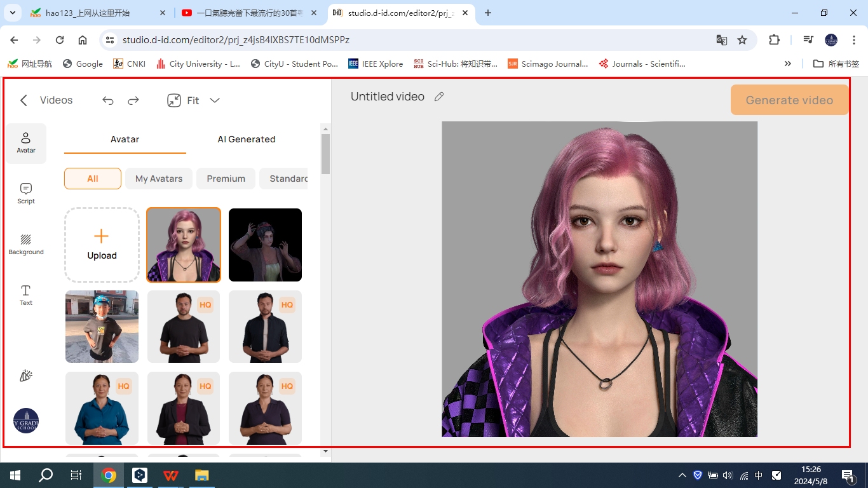
Task: Click the redo arrow icon
Action: (133, 100)
